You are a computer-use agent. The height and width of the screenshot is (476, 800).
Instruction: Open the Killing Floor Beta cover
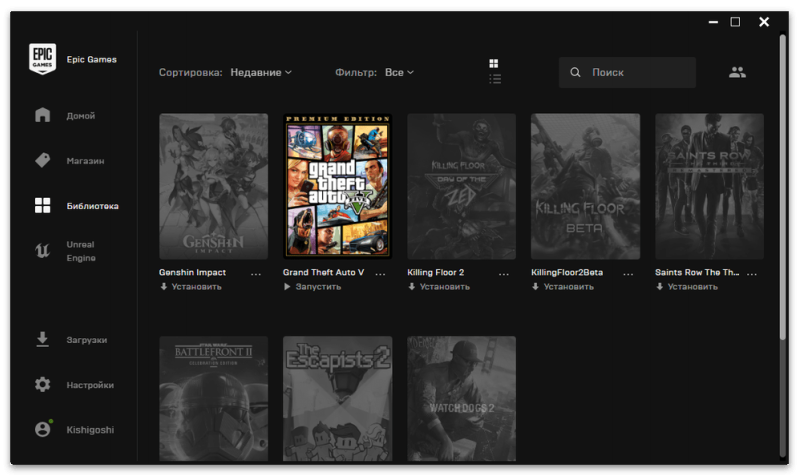coord(585,186)
